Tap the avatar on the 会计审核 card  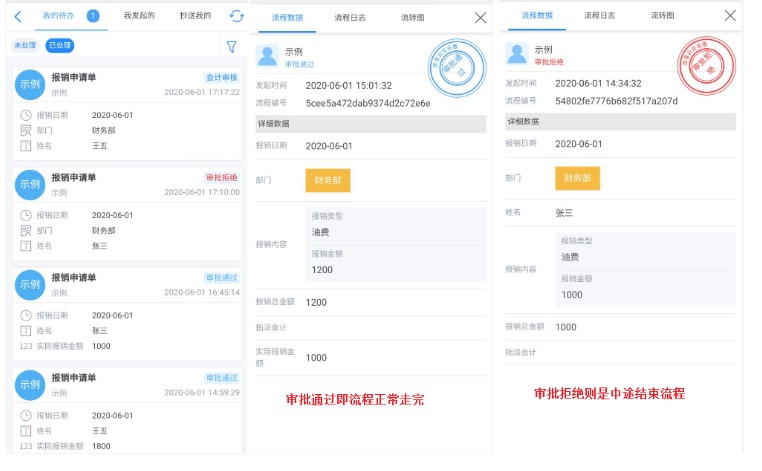(30, 85)
